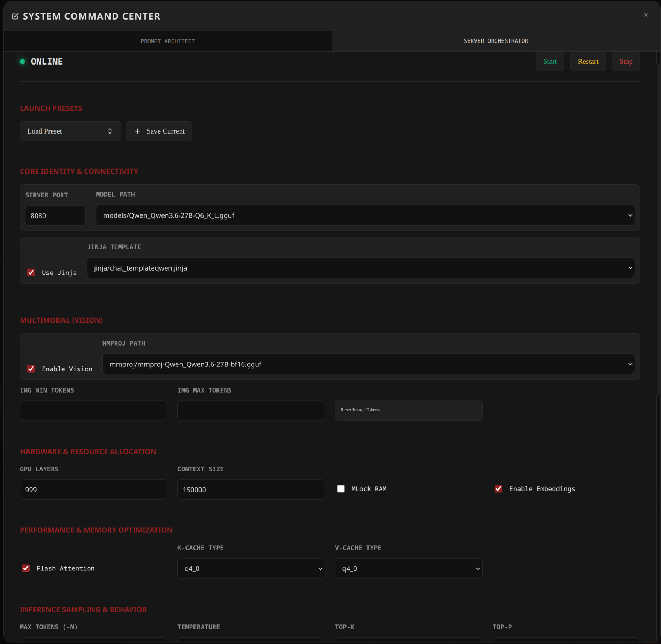Toggle the Enable Vision checkbox
The image size is (661, 644).
pos(31,369)
